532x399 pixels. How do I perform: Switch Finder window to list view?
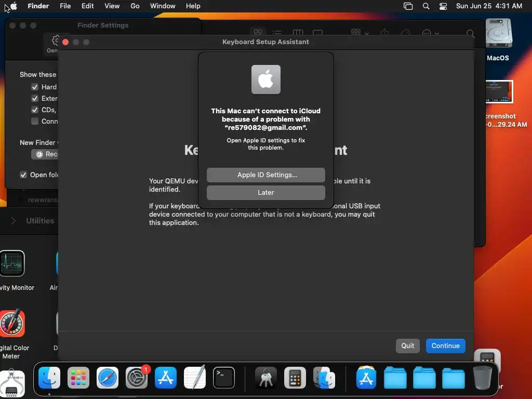(x=277, y=33)
